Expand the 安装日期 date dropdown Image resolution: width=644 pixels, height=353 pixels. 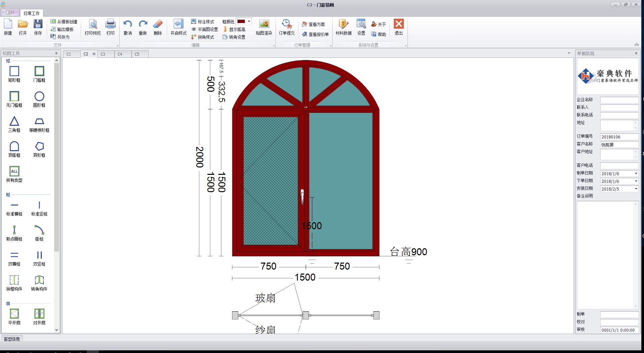point(636,189)
